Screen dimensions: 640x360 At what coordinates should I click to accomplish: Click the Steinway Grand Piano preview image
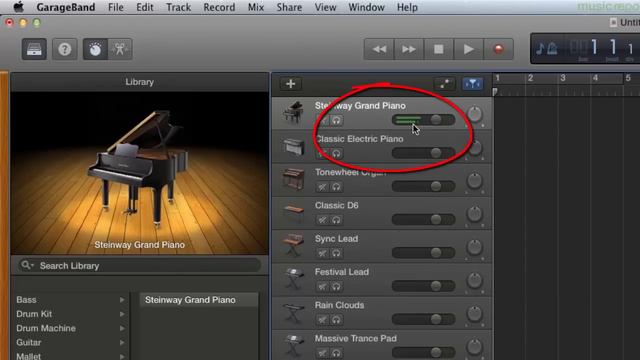[140, 173]
